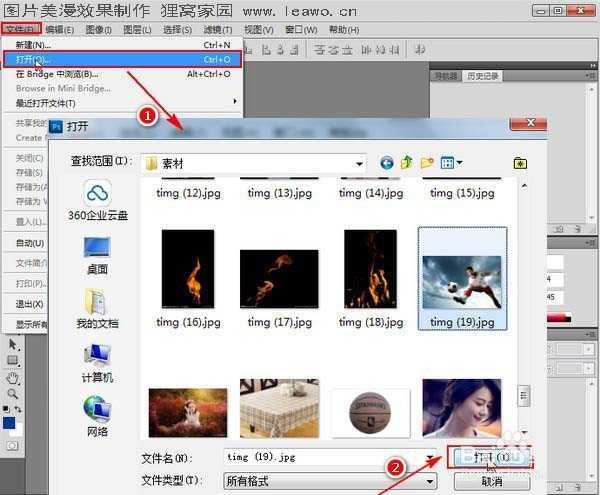Swap foreground and background colors icon
Screen dimensions: 600x495
(18, 409)
